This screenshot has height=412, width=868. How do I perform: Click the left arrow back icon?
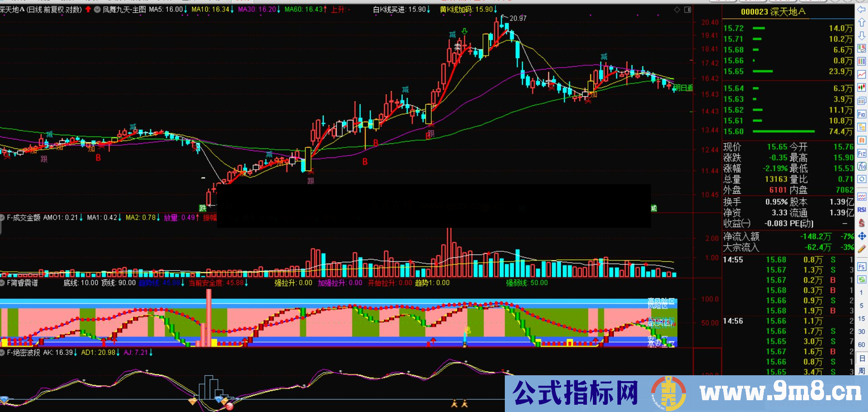tap(861, 9)
